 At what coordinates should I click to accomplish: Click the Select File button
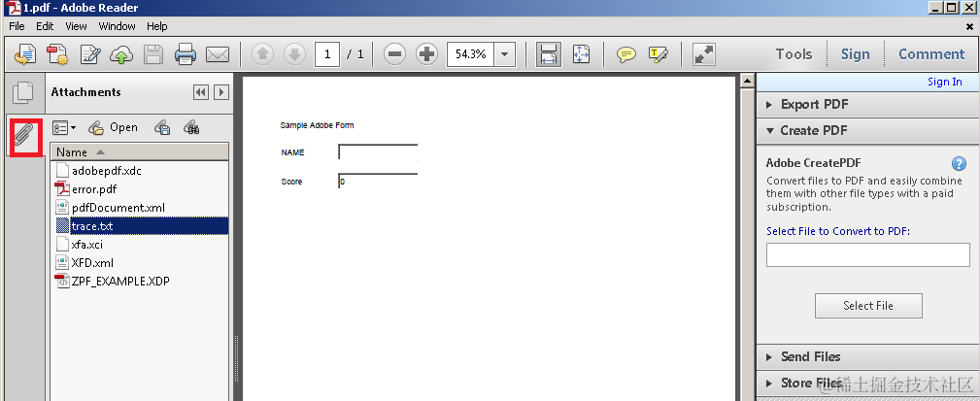coord(868,306)
